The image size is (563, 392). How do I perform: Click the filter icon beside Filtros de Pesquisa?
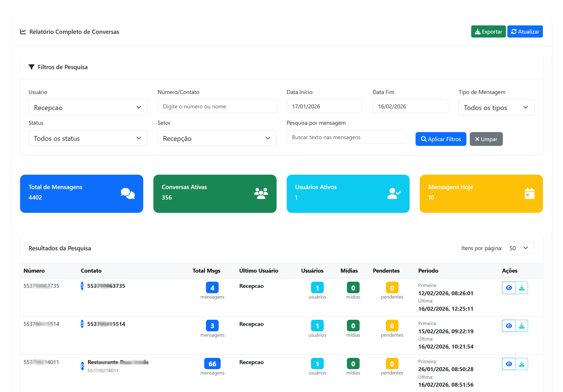click(32, 67)
